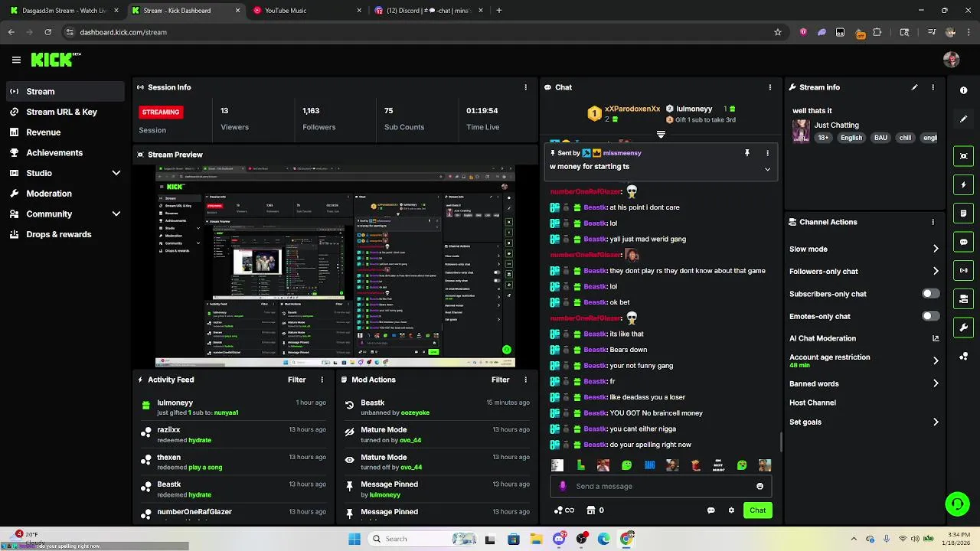The image size is (980, 551).
Task: Open the Achievements sidebar page
Action: tap(64, 152)
